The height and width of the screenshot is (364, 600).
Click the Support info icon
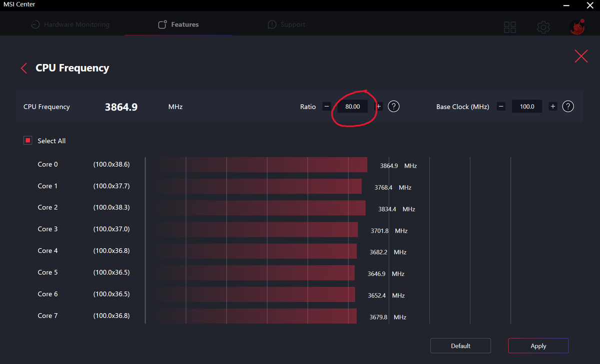(271, 24)
